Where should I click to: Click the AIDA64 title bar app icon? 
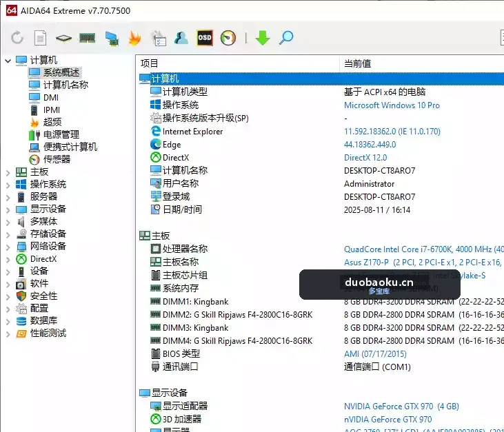[x=12, y=10]
